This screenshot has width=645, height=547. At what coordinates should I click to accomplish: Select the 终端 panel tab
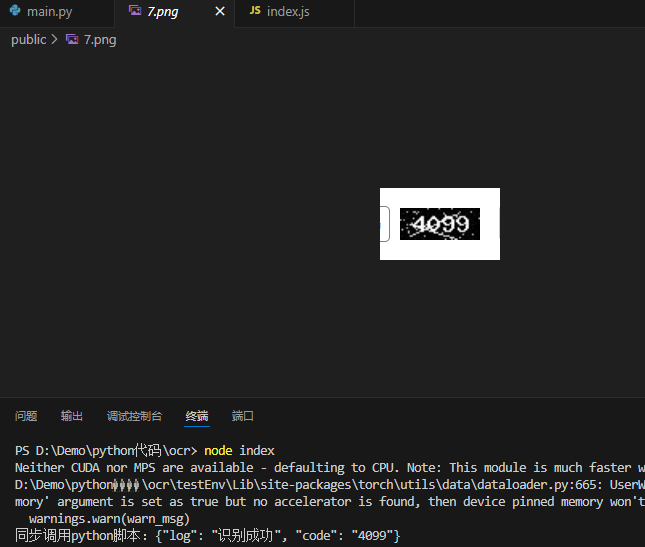(197, 416)
